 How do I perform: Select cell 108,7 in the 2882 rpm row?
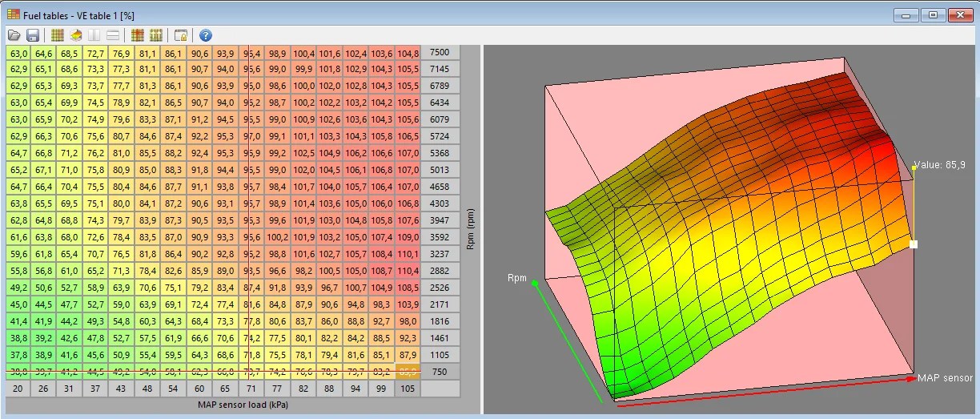point(382,272)
